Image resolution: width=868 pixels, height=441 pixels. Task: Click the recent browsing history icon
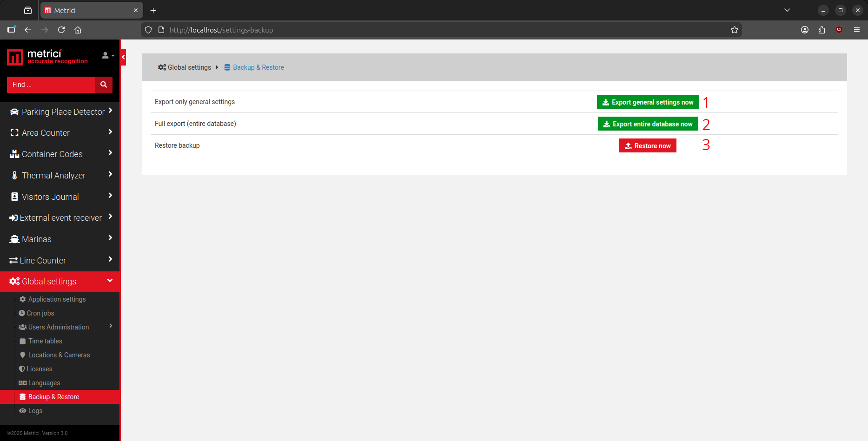pos(28,10)
